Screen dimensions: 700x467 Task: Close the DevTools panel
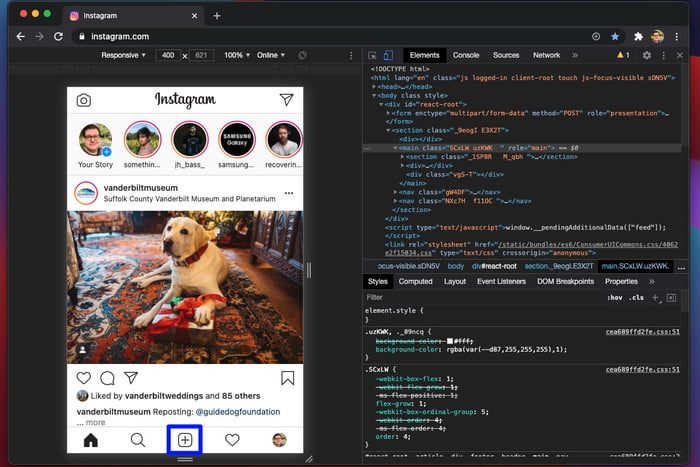(x=679, y=55)
